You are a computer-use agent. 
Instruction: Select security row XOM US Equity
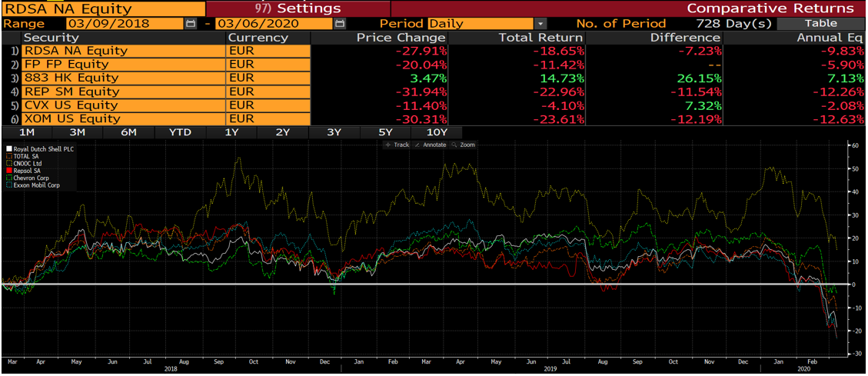pos(124,118)
